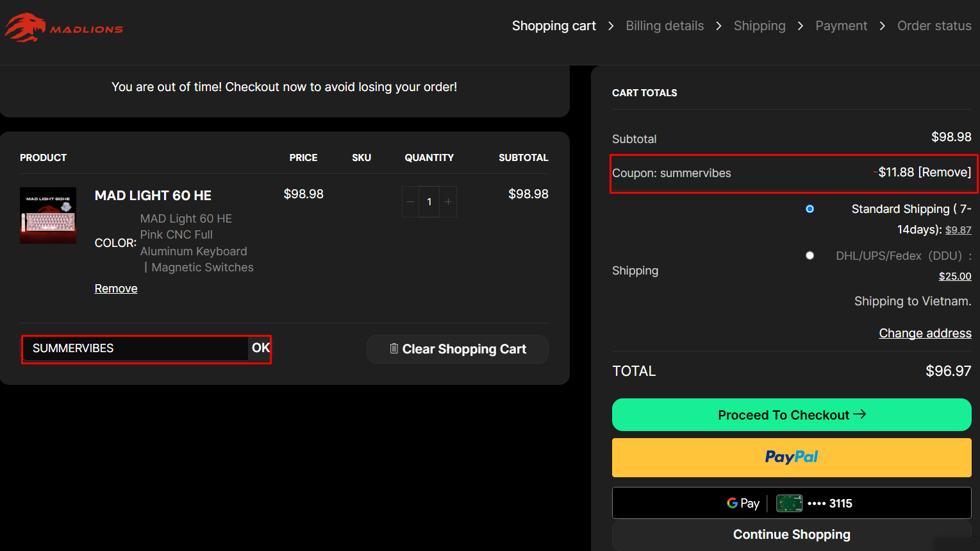Click Clear Shopping Cart button
This screenshot has width=980, height=551.
[x=458, y=349]
